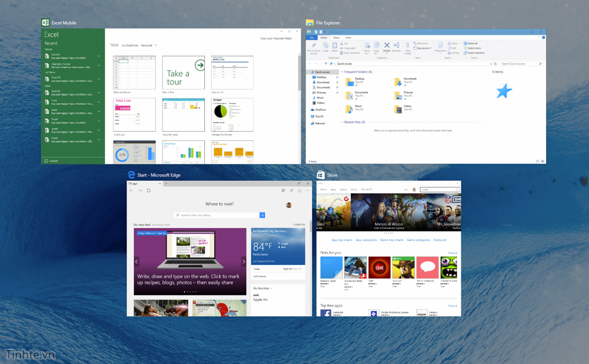Expand the Recent files section

pos(342,122)
